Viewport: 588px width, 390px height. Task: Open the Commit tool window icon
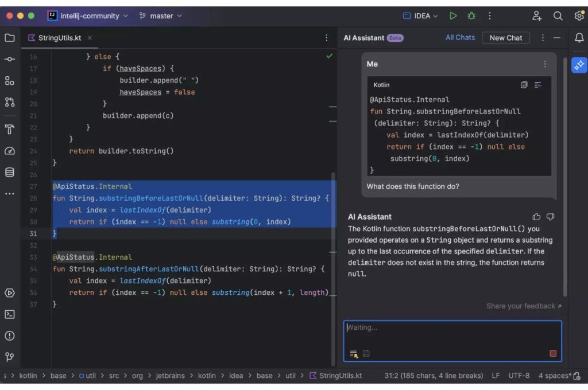pyautogui.click(x=9, y=58)
